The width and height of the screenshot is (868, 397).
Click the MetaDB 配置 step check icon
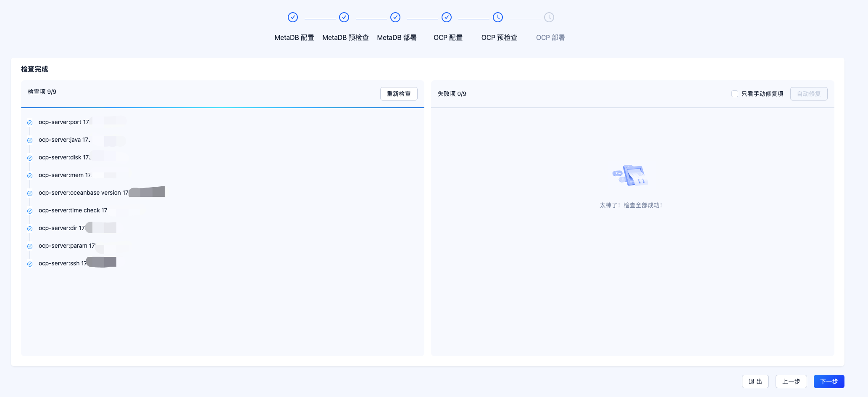tap(293, 17)
